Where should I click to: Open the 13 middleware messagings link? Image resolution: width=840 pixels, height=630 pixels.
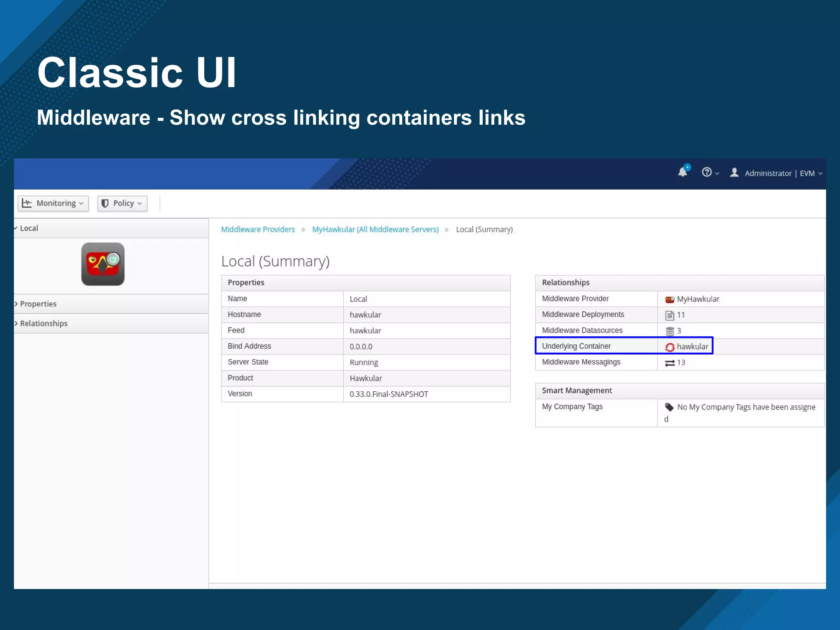click(681, 363)
